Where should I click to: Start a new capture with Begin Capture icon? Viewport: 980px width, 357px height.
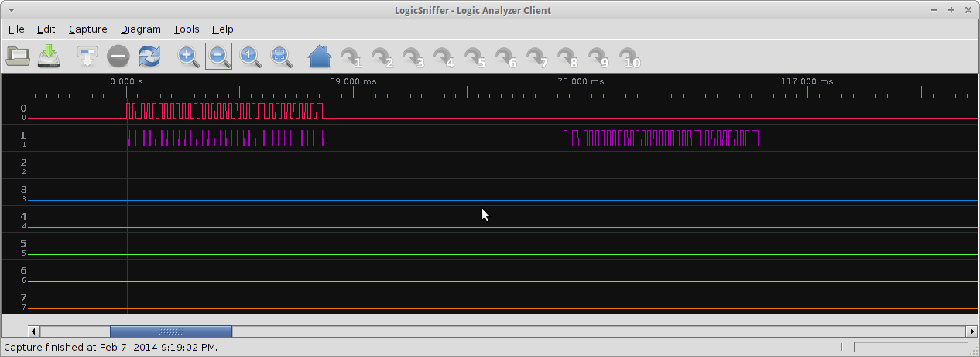coord(87,56)
